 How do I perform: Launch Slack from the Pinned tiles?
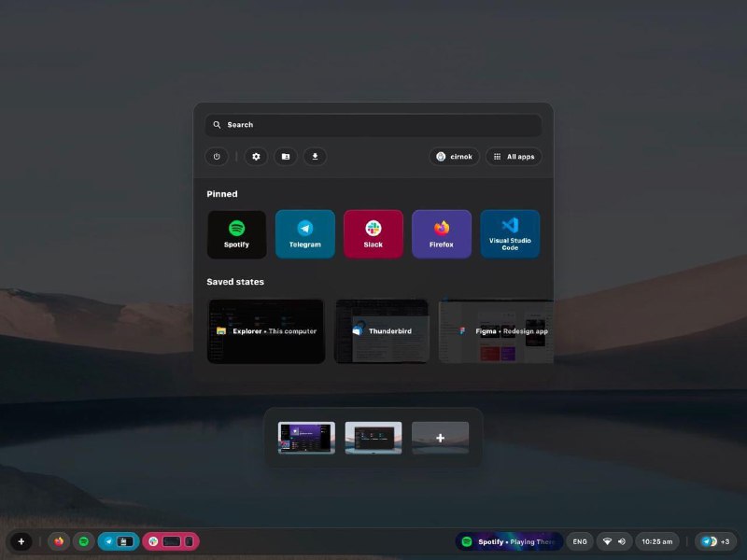pos(373,234)
